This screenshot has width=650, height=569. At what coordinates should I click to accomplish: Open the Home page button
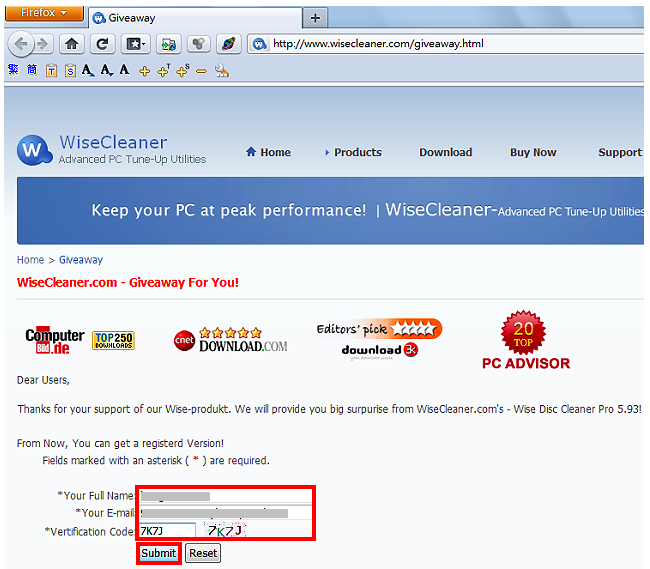[72, 44]
